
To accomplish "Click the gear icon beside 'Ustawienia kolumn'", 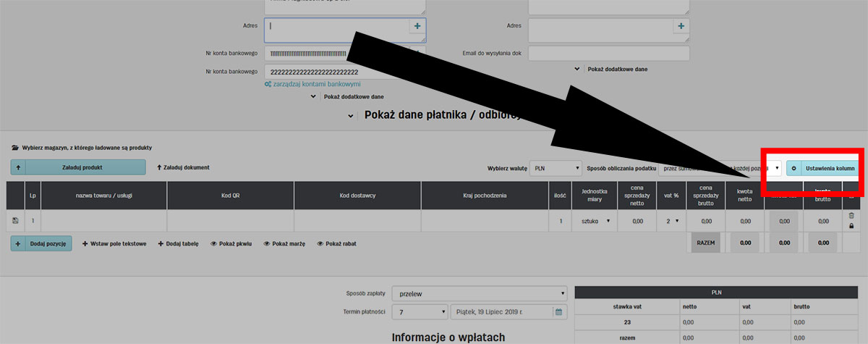I will (x=793, y=168).
